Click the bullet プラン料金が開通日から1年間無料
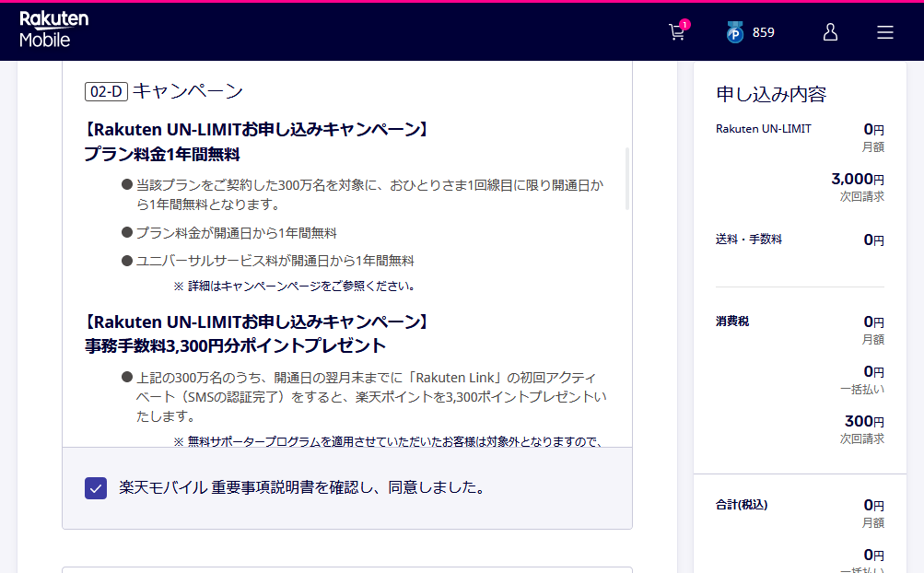924x573 pixels. pos(236,233)
